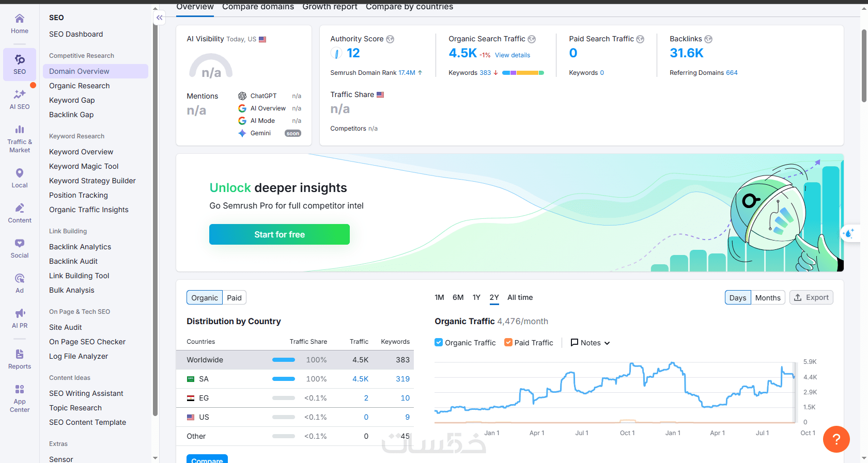Screen dimensions: 868x463
Task: Click the ChatGPT mentions icon
Action: pos(242,96)
